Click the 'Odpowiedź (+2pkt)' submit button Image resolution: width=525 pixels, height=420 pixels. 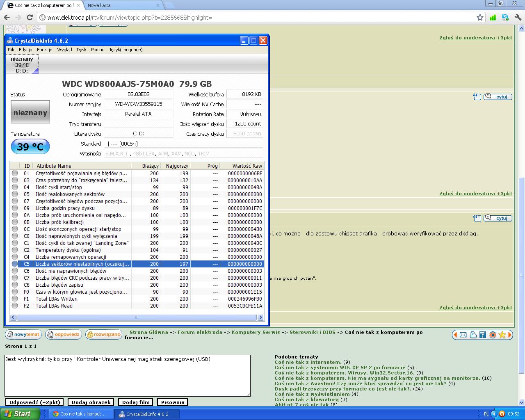[35, 402]
